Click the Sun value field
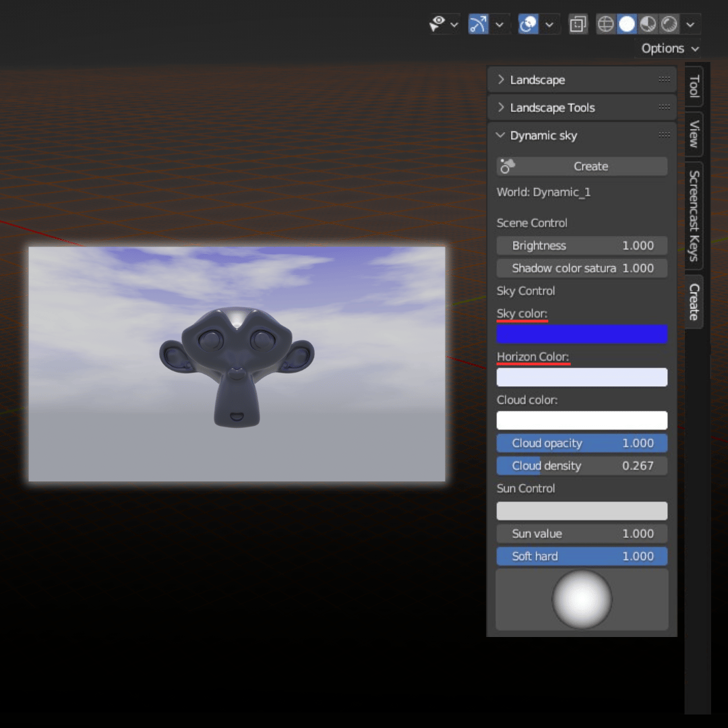728x728 pixels. [582, 533]
